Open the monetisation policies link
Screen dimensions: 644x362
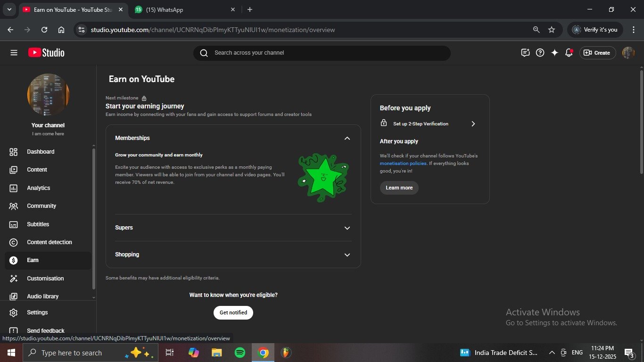pos(403,164)
